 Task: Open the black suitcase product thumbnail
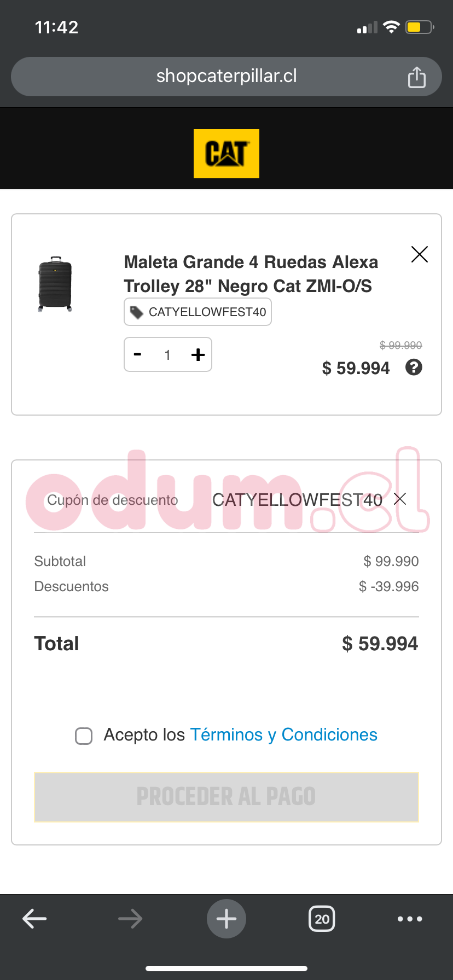point(55,284)
